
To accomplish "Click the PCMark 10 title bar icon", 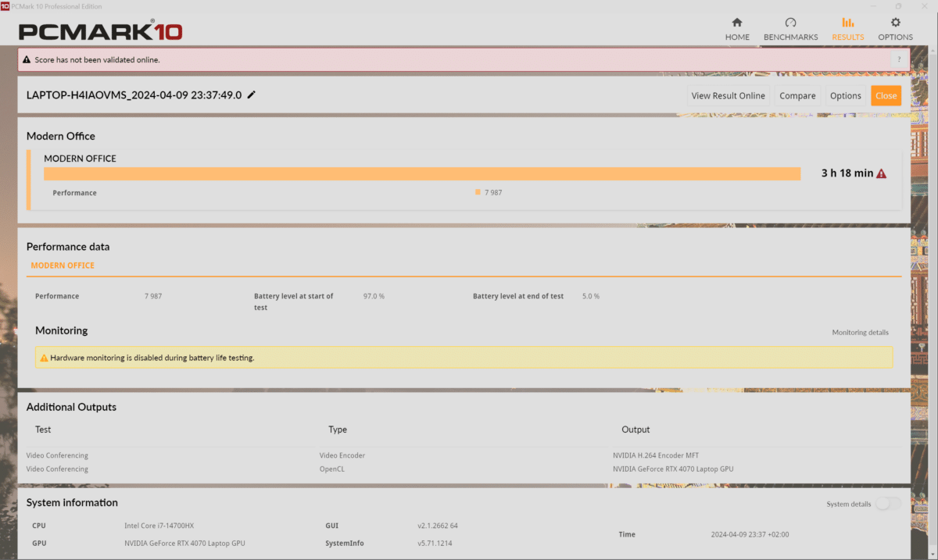I will (x=5, y=5).
